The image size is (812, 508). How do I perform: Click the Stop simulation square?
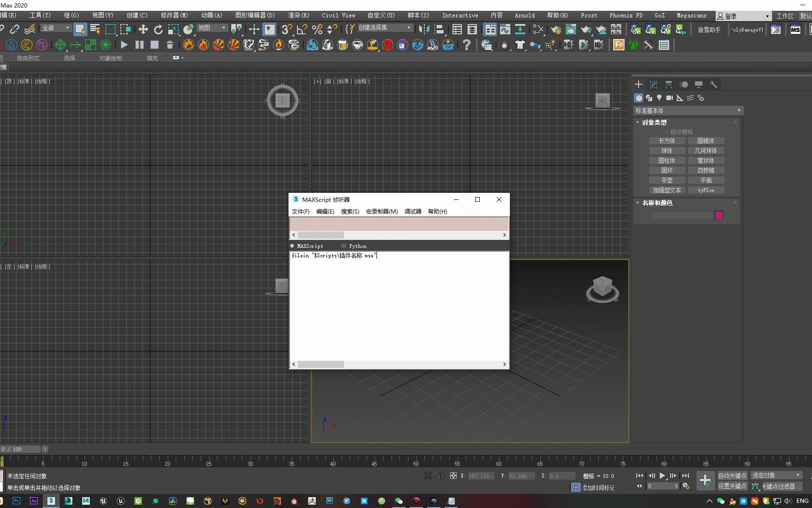pos(154,45)
